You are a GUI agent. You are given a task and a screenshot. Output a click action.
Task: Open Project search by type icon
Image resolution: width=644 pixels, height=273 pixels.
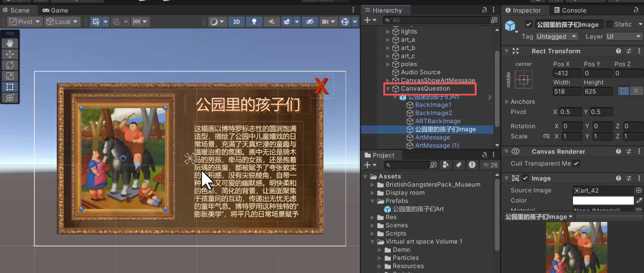click(446, 165)
